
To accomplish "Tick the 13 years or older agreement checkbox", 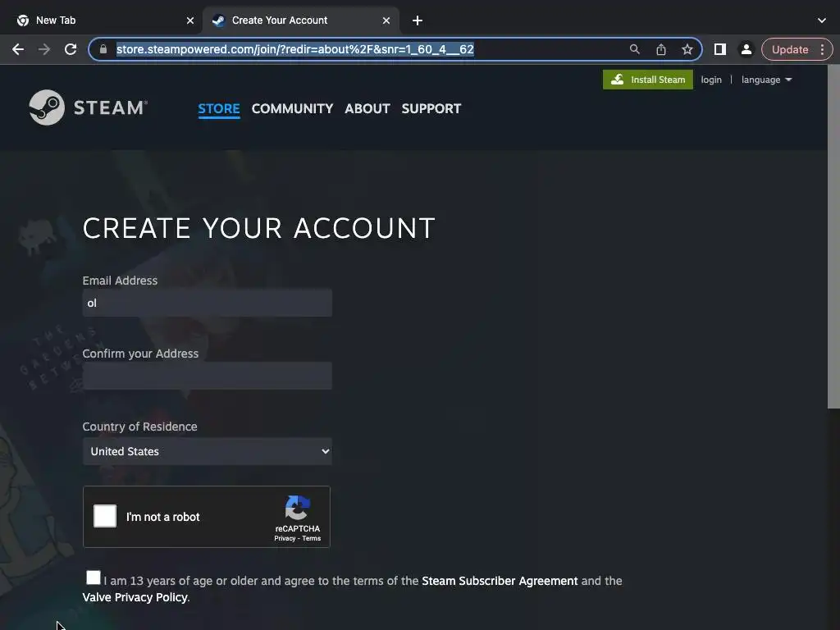I will [94, 577].
